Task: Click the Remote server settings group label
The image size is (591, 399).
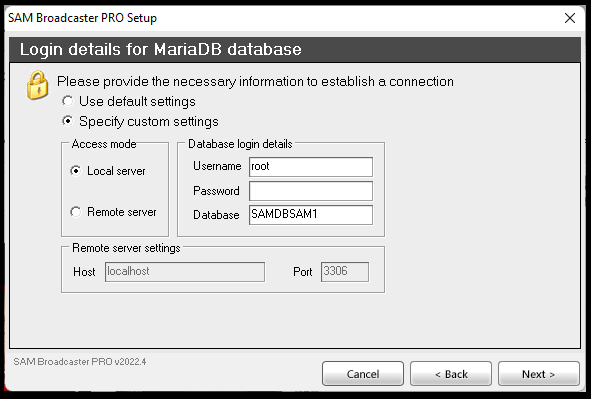Action: (x=126, y=248)
